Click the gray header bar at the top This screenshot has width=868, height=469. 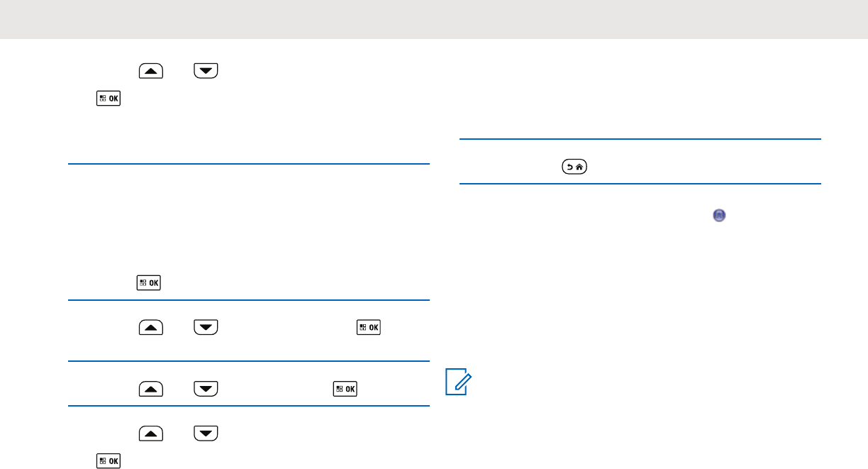[x=434, y=19]
